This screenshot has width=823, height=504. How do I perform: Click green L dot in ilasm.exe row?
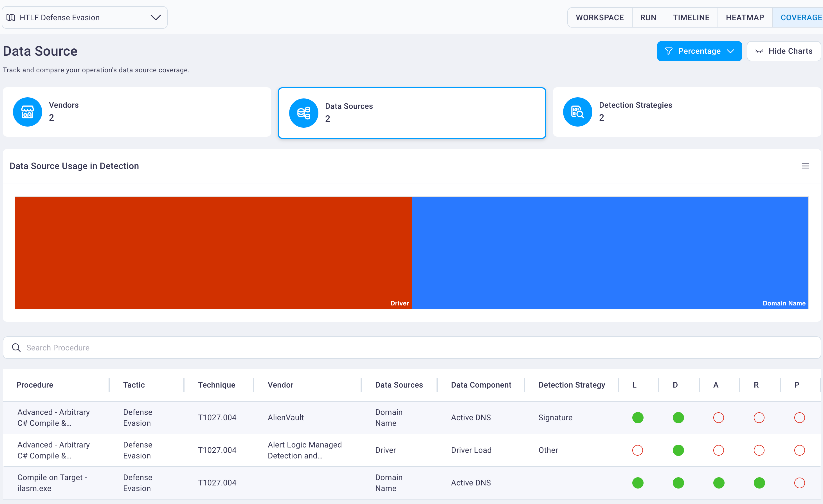click(638, 483)
